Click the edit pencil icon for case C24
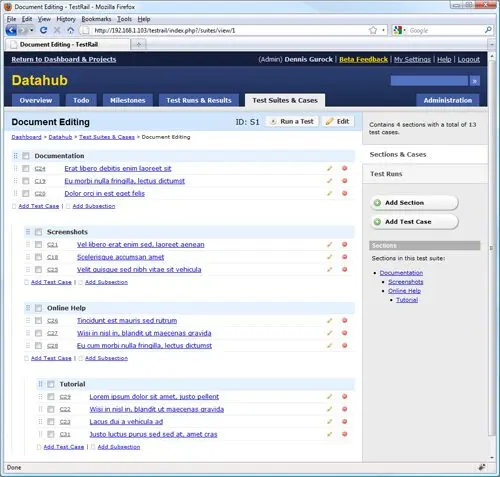The image size is (500, 477). [x=329, y=168]
